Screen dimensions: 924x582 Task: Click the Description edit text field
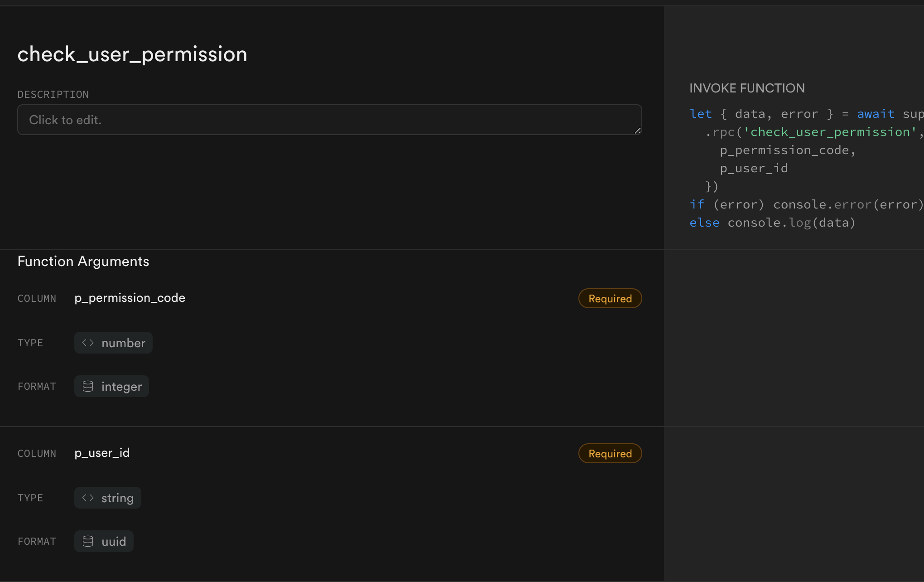point(329,120)
